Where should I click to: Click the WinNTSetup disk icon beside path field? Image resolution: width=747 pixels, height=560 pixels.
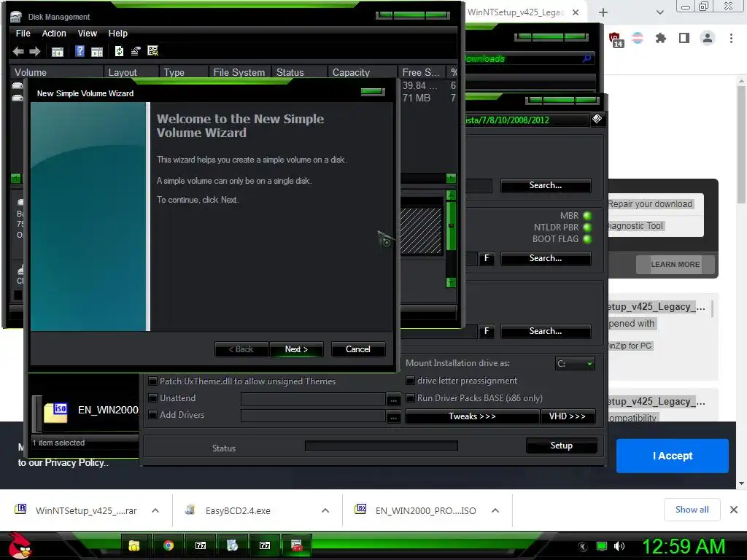(597, 119)
